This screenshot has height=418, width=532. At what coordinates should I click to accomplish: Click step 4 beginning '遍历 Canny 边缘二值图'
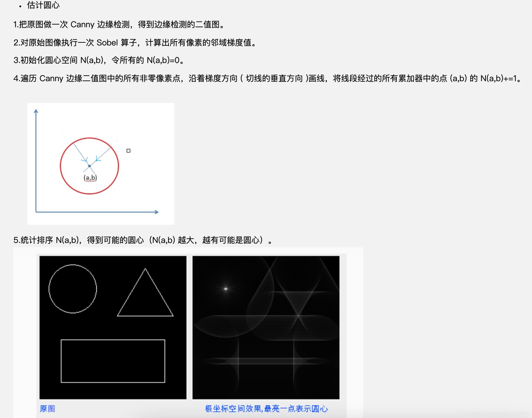point(268,78)
